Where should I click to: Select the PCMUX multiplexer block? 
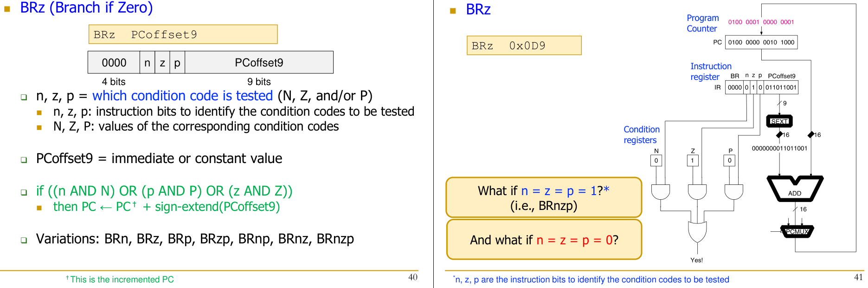(x=797, y=231)
